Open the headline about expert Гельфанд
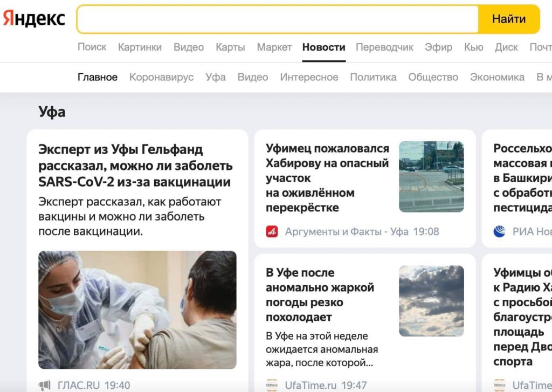552x392 pixels. tap(135, 166)
